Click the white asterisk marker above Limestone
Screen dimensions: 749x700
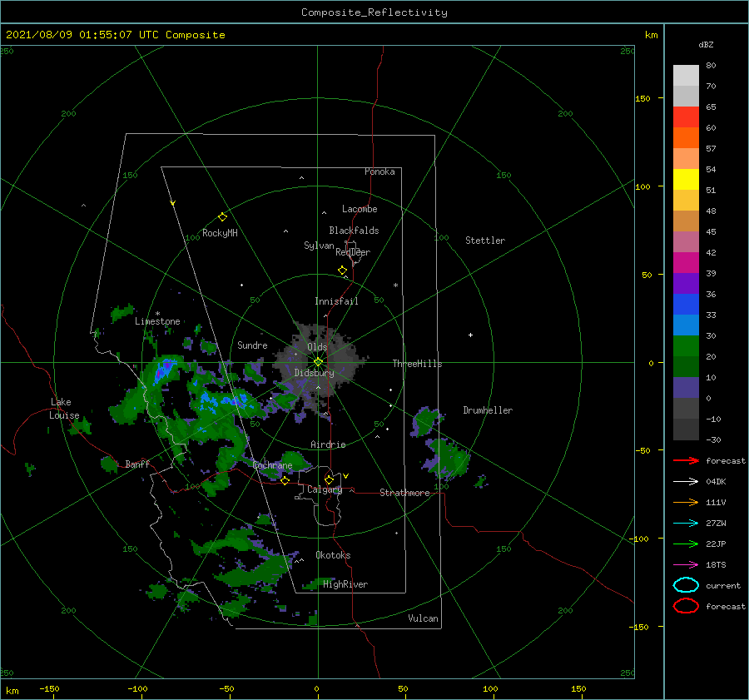click(157, 314)
